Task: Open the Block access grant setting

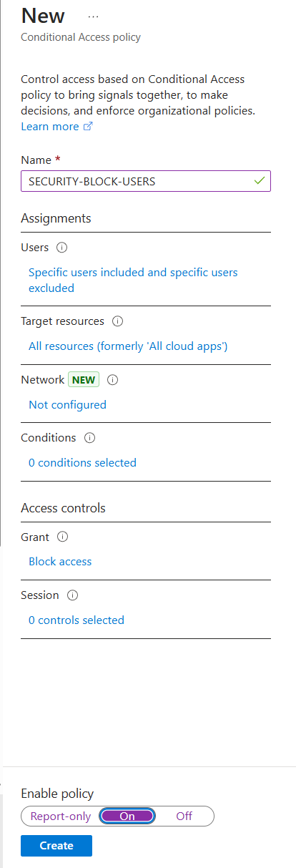Action: (x=60, y=562)
